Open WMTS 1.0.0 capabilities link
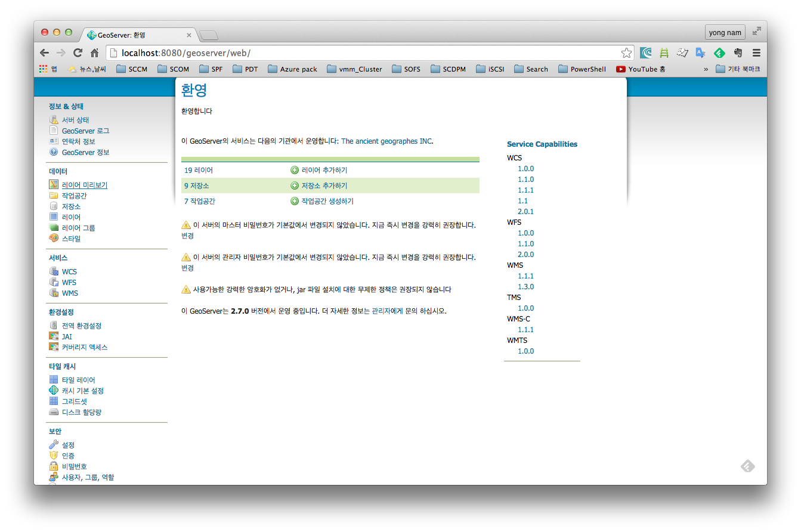Viewport: 801px width, 532px height. pyautogui.click(x=525, y=351)
